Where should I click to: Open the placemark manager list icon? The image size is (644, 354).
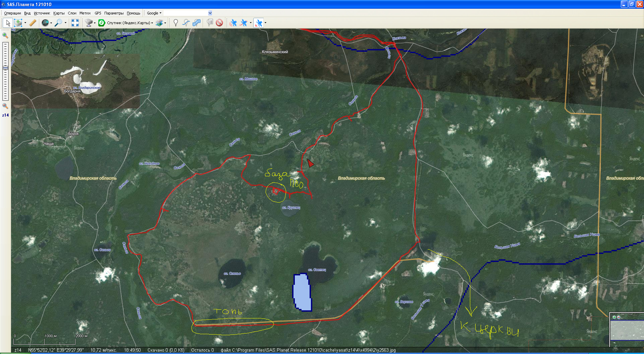point(210,23)
